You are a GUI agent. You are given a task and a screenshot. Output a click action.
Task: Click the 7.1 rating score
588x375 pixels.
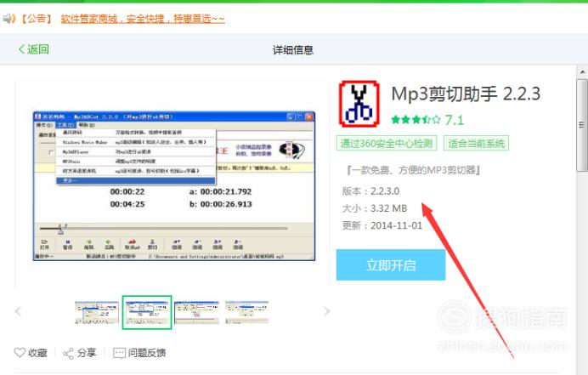(x=454, y=120)
